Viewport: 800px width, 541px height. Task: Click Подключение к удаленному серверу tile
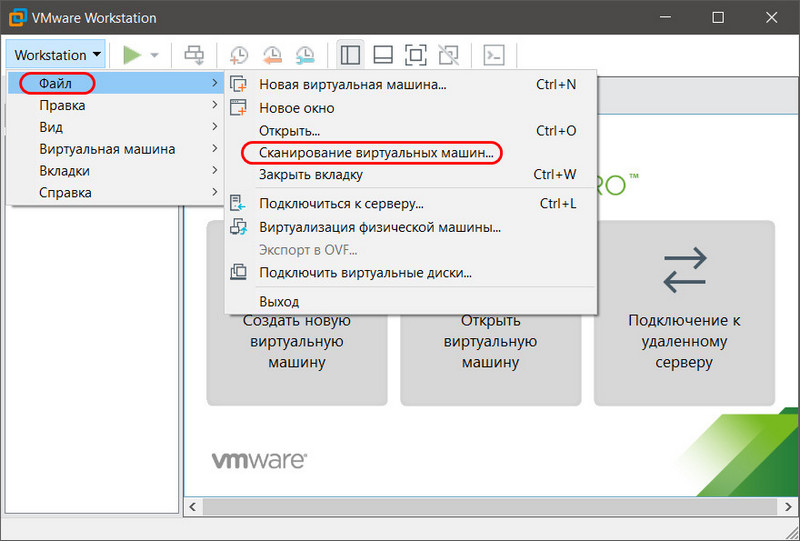684,313
